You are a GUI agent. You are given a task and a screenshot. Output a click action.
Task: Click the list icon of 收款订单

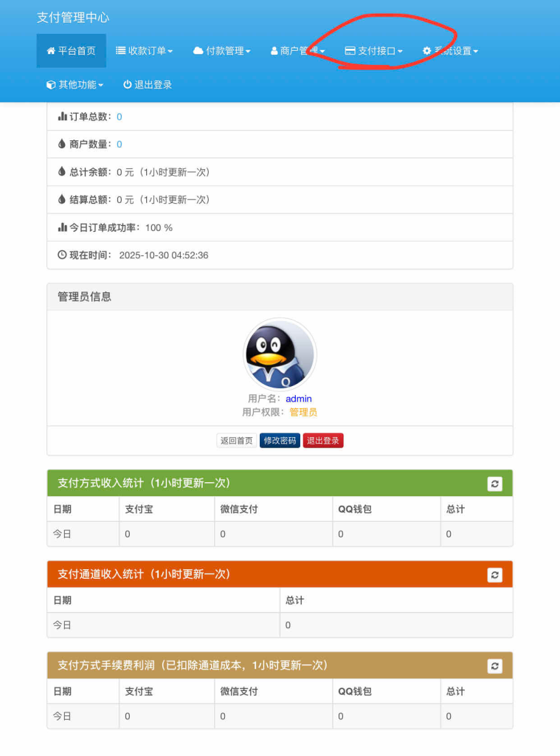tap(120, 51)
